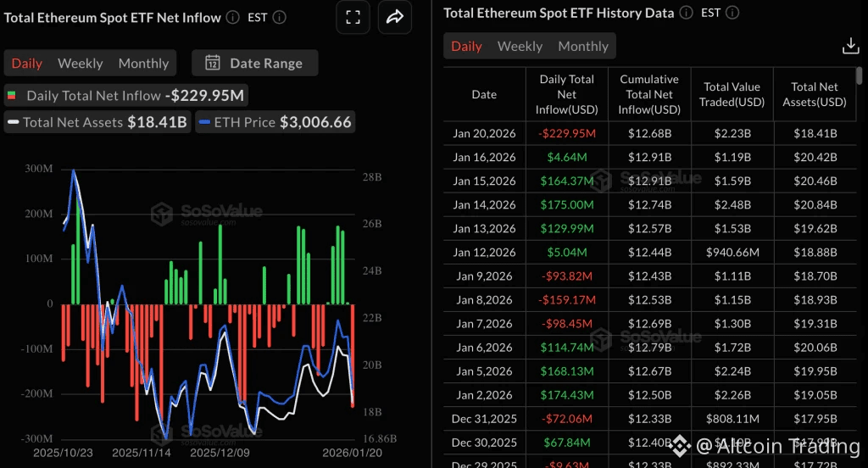Image resolution: width=868 pixels, height=468 pixels.
Task: Open the Date Range picker
Action: (254, 63)
